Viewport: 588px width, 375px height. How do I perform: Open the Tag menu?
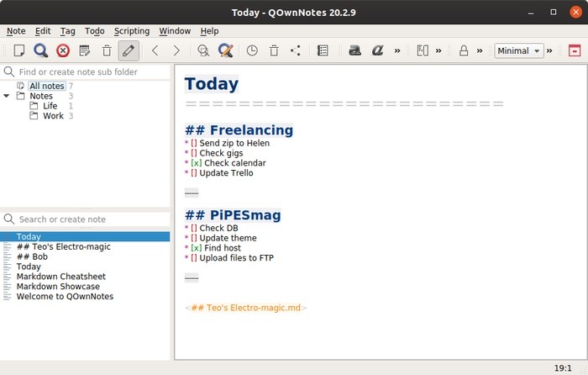pyautogui.click(x=68, y=31)
